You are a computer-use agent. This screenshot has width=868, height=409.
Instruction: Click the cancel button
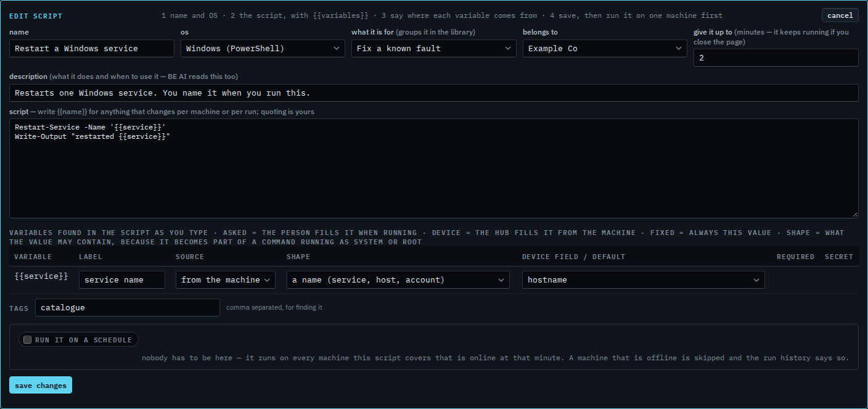coord(840,15)
